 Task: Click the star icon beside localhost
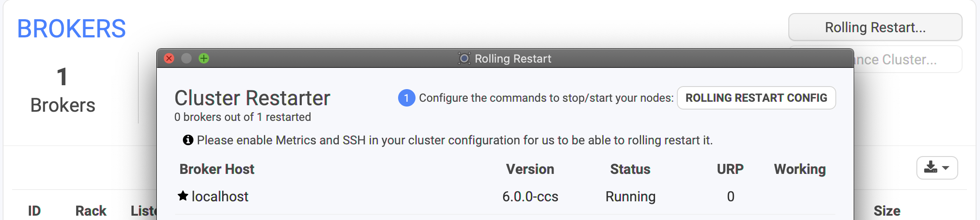(183, 196)
